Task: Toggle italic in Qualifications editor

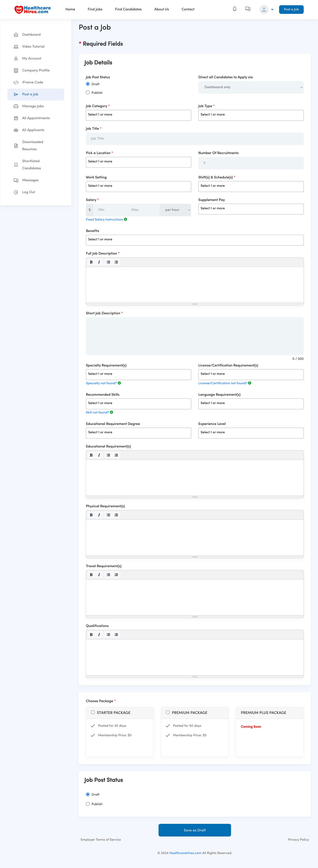Action: [99, 635]
